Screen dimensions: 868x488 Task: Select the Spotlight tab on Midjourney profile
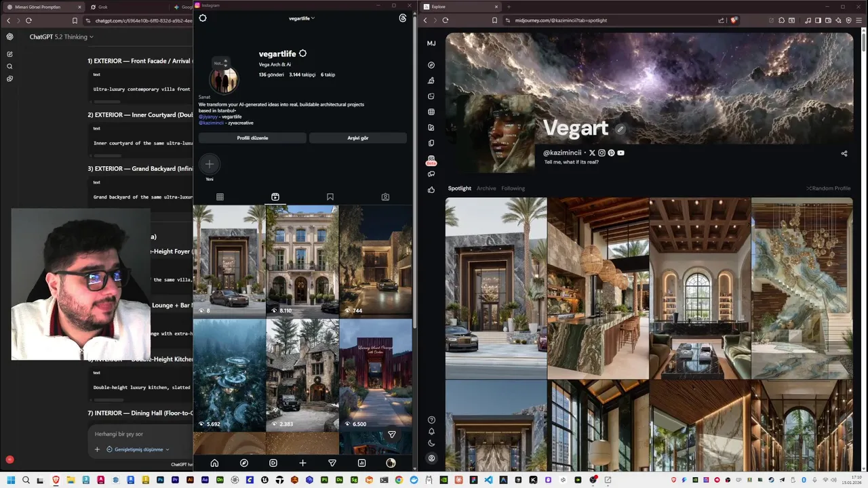tap(459, 188)
